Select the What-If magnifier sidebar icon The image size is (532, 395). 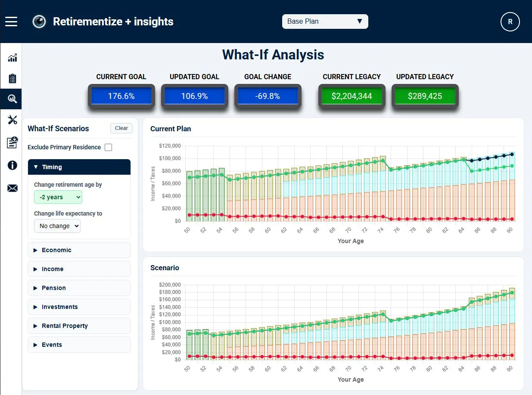click(12, 99)
